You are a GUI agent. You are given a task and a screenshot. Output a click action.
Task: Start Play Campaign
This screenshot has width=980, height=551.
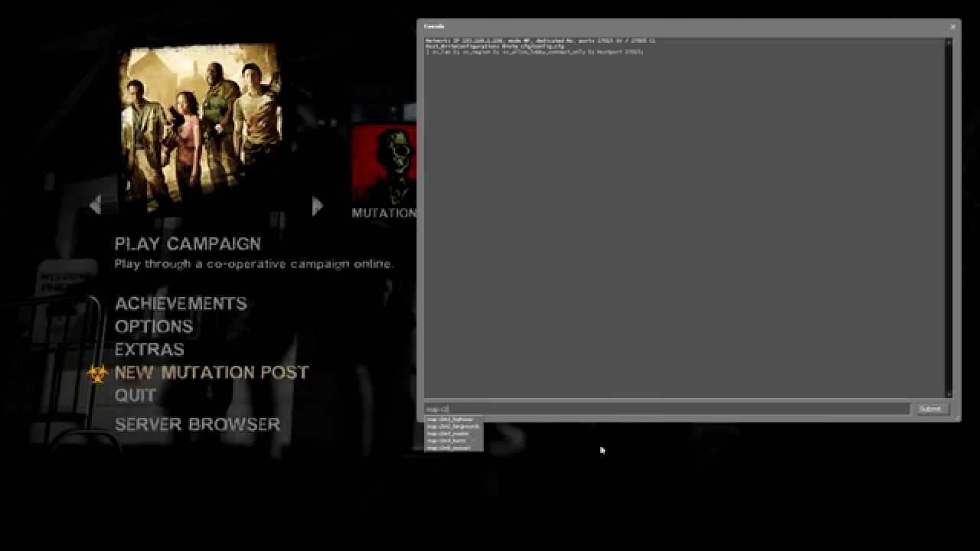coord(188,243)
